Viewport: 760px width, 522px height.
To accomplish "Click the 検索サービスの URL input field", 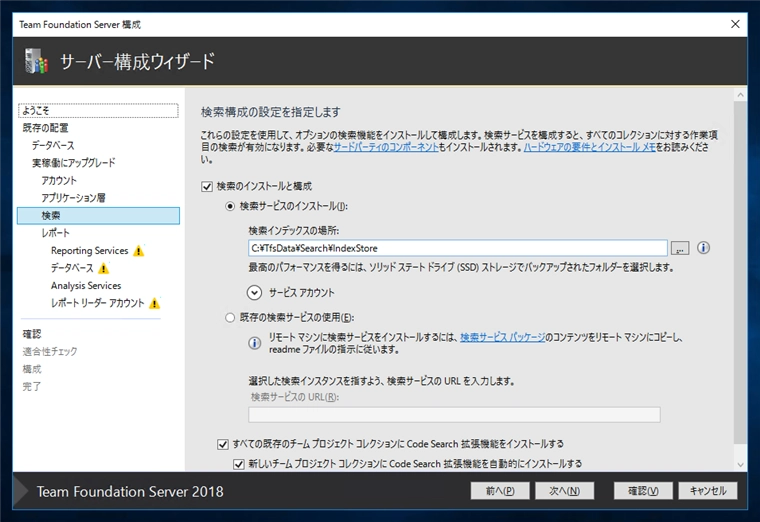I will pos(454,415).
